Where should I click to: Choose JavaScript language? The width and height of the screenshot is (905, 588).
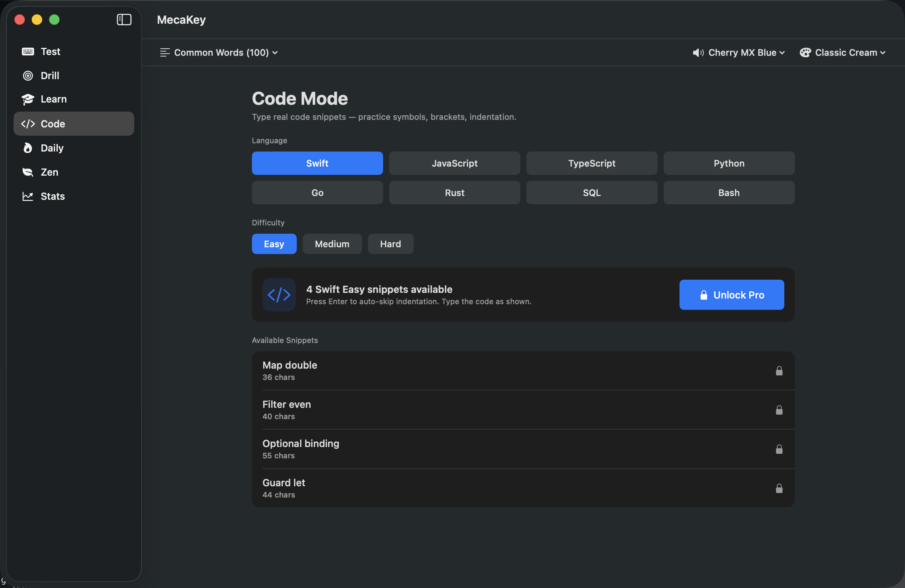[x=454, y=164]
